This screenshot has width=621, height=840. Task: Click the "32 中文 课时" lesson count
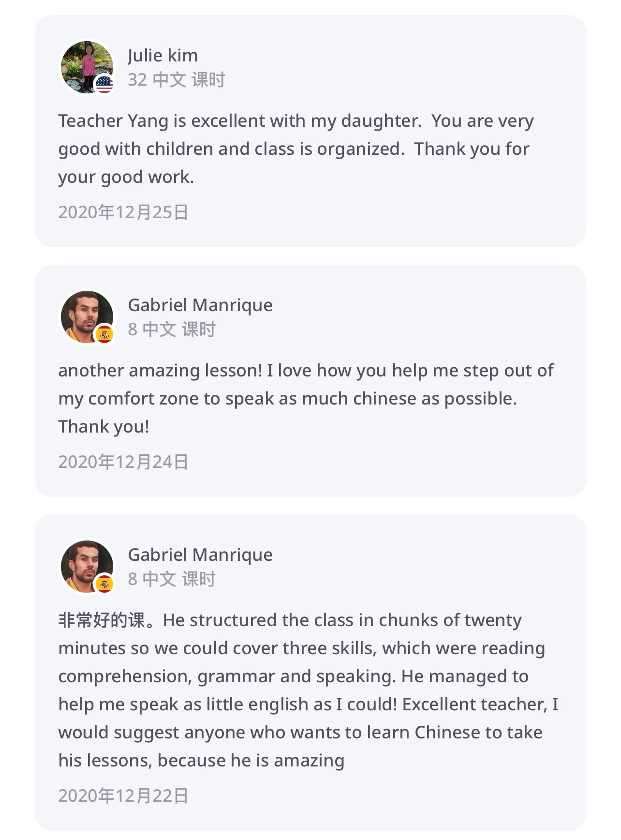[x=177, y=80]
